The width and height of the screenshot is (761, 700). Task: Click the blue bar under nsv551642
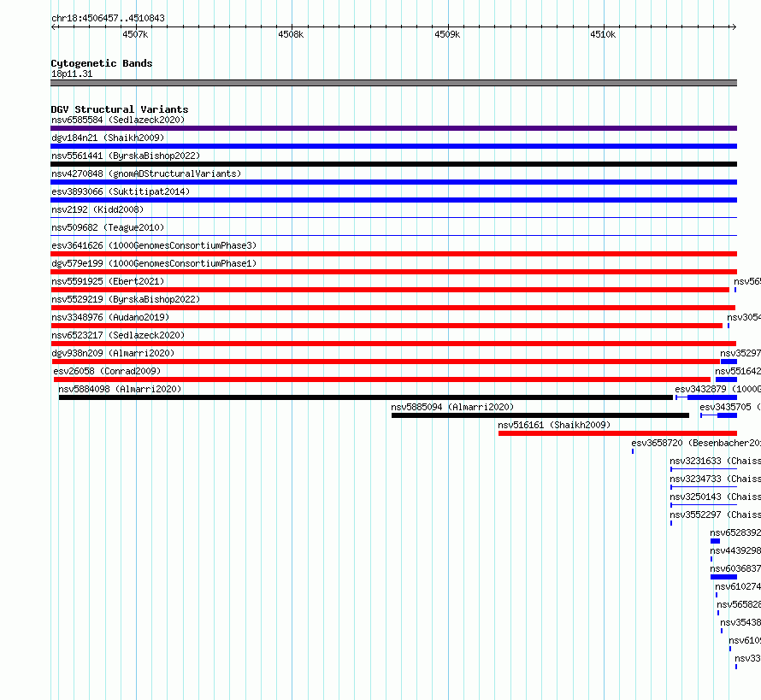tap(726, 379)
